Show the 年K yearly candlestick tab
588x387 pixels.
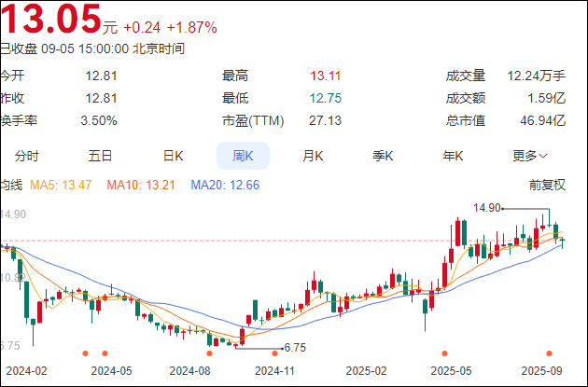pyautogui.click(x=453, y=156)
